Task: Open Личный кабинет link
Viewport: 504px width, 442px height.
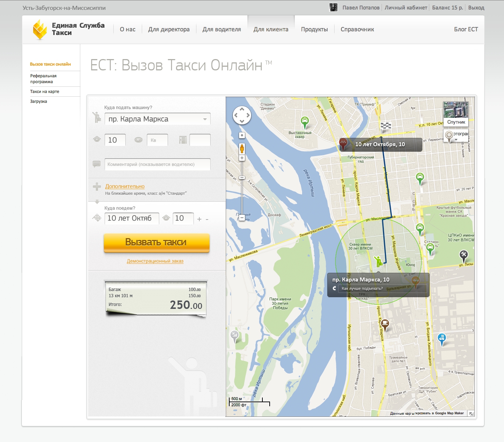Action: pyautogui.click(x=406, y=7)
